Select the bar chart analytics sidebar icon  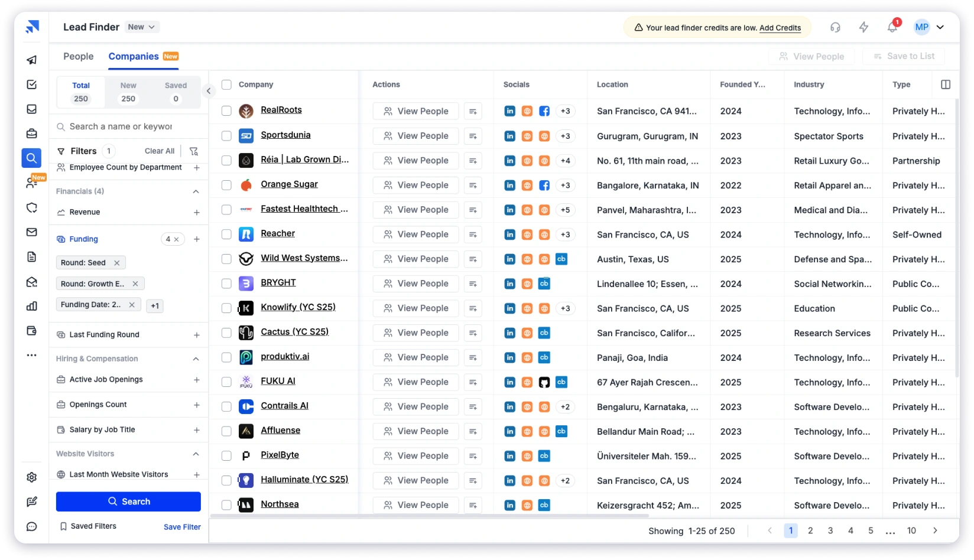31,307
